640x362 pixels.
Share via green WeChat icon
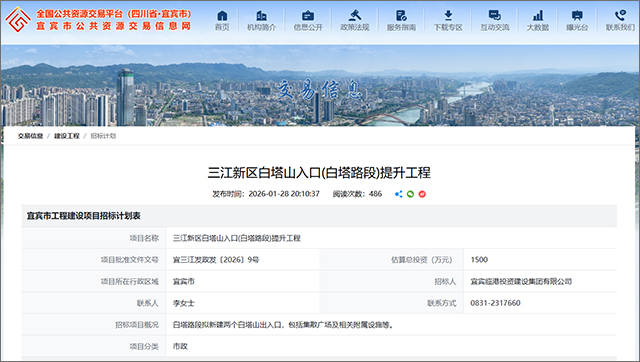[x=410, y=194]
